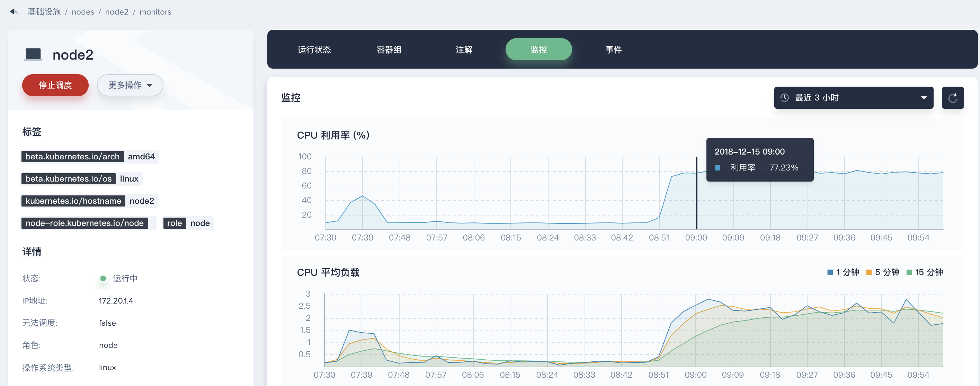Image resolution: width=980 pixels, height=386 pixels.
Task: Expand the 最近 3 小时 time range dropdown
Action: pos(853,98)
